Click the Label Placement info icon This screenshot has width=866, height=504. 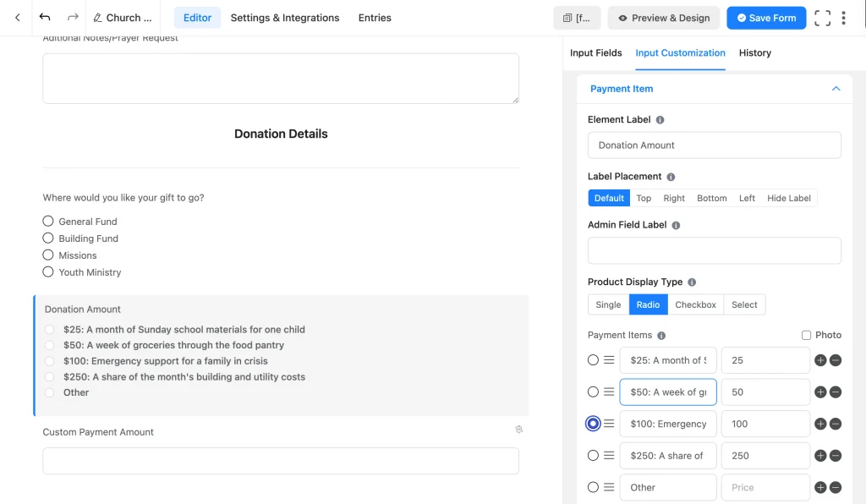tap(671, 177)
